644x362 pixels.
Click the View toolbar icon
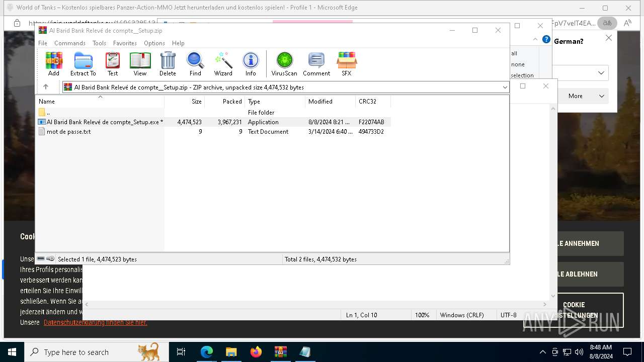coord(140,64)
